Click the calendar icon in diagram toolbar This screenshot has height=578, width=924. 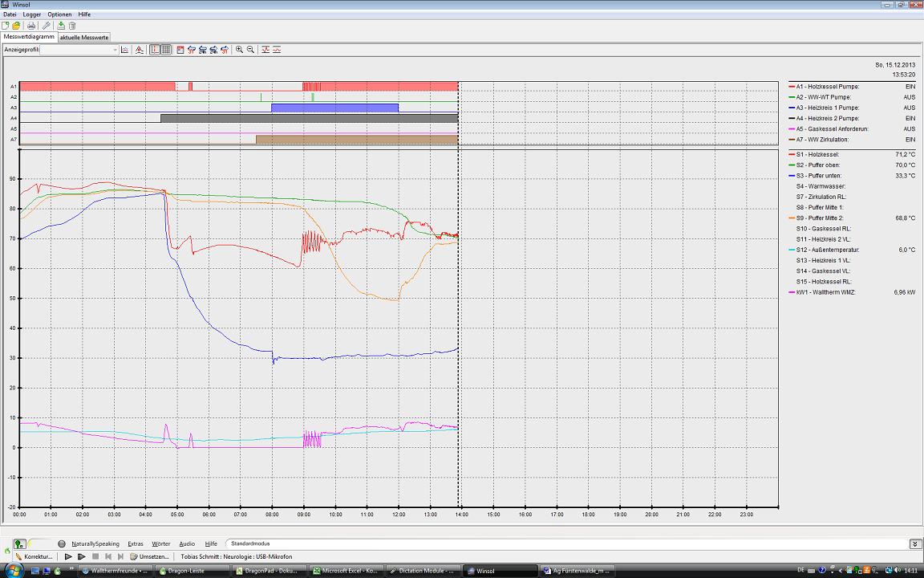(180, 50)
